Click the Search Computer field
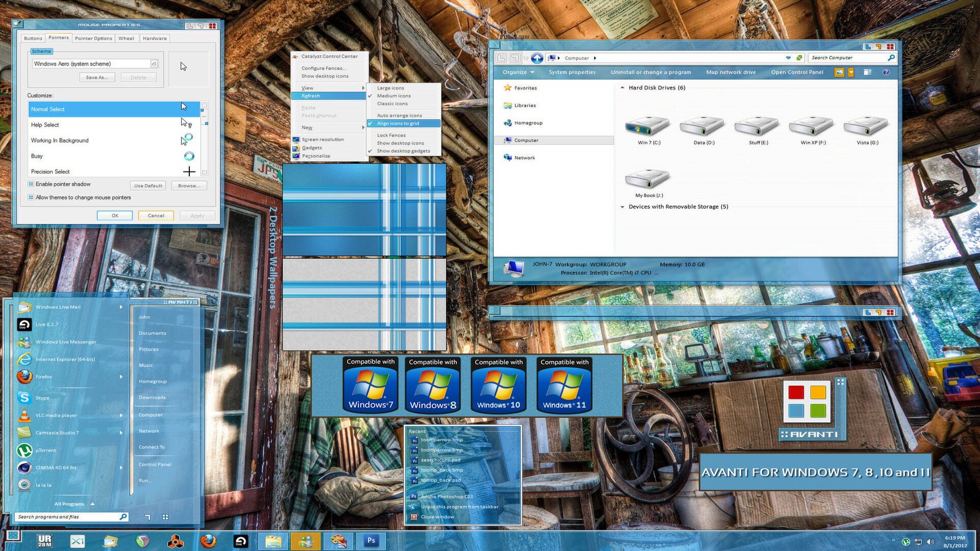The height and width of the screenshot is (551, 980). [852, 58]
